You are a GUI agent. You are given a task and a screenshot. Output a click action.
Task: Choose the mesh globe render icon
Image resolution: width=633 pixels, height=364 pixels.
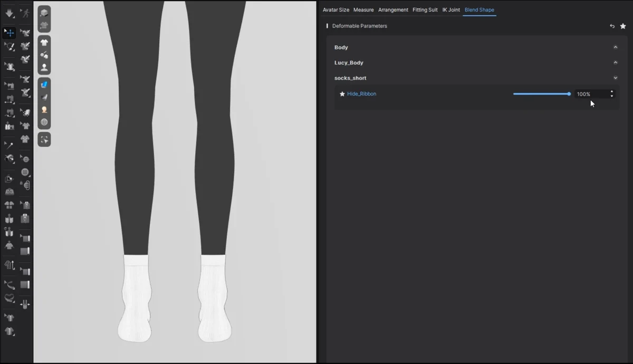(44, 122)
